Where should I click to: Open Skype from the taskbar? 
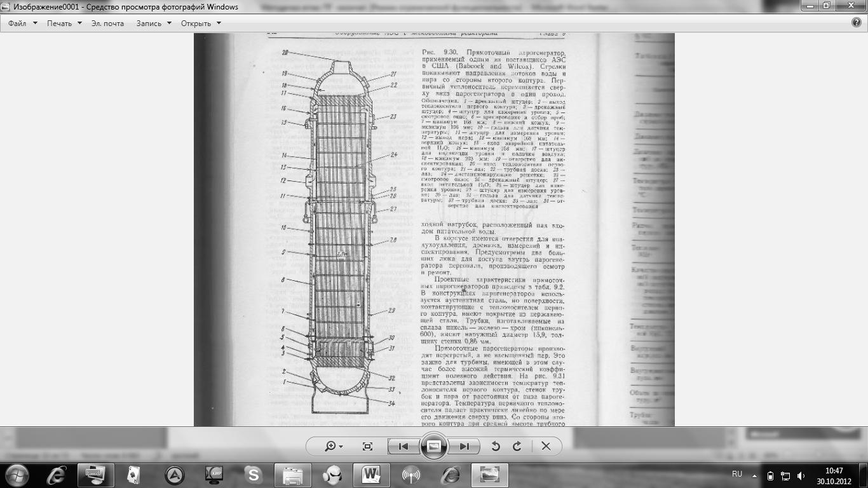click(x=254, y=475)
